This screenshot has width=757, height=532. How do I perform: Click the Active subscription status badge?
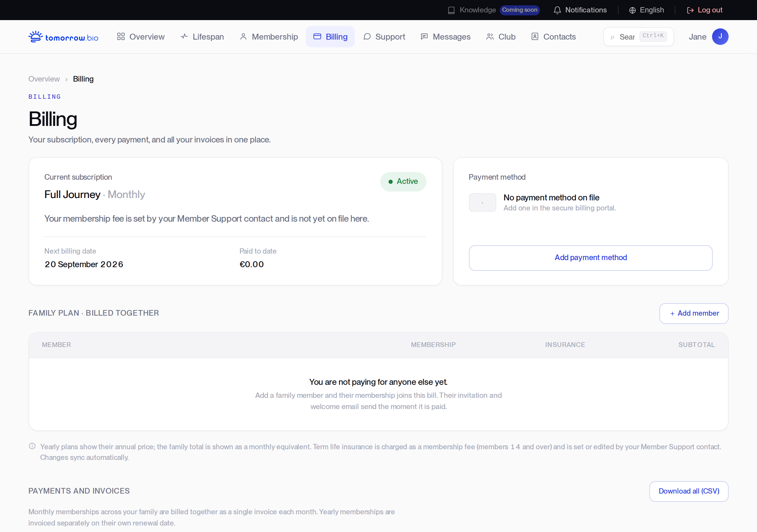(x=403, y=181)
